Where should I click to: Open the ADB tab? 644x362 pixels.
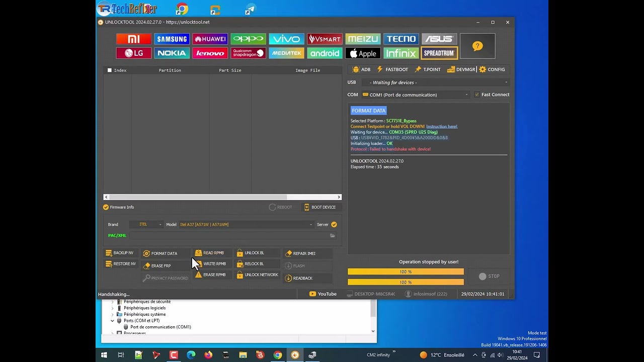tap(361, 69)
